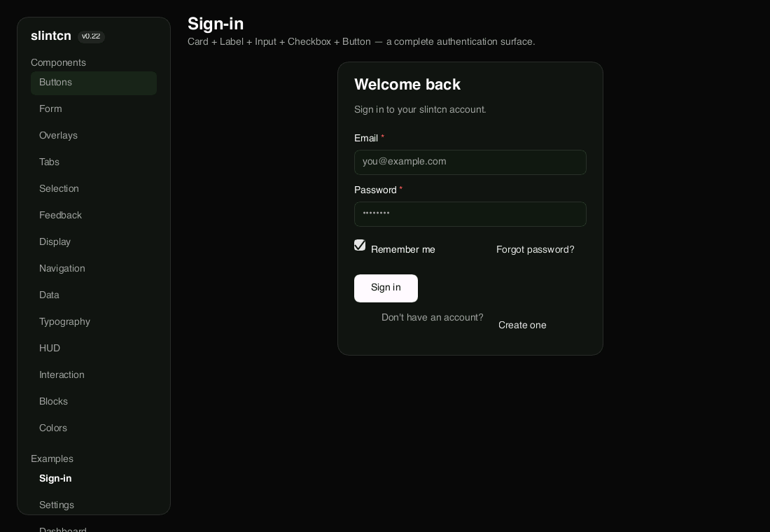770x532 pixels.
Task: Click the Create one link
Action: click(522, 325)
